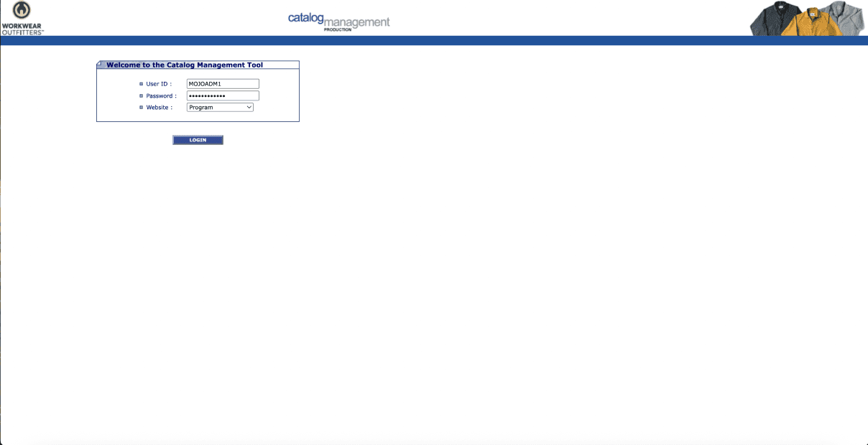This screenshot has width=868, height=445.
Task: Click the catalog management logo
Action: pyautogui.click(x=338, y=21)
